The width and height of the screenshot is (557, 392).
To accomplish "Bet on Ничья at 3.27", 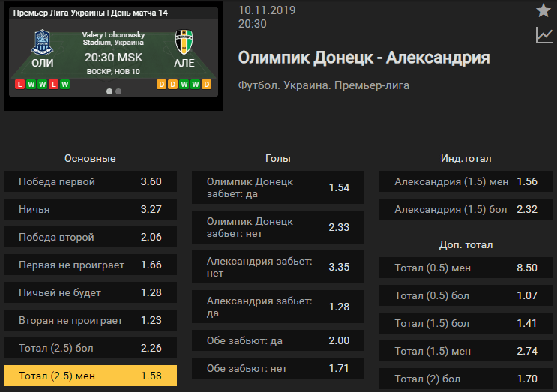I will tap(90, 209).
